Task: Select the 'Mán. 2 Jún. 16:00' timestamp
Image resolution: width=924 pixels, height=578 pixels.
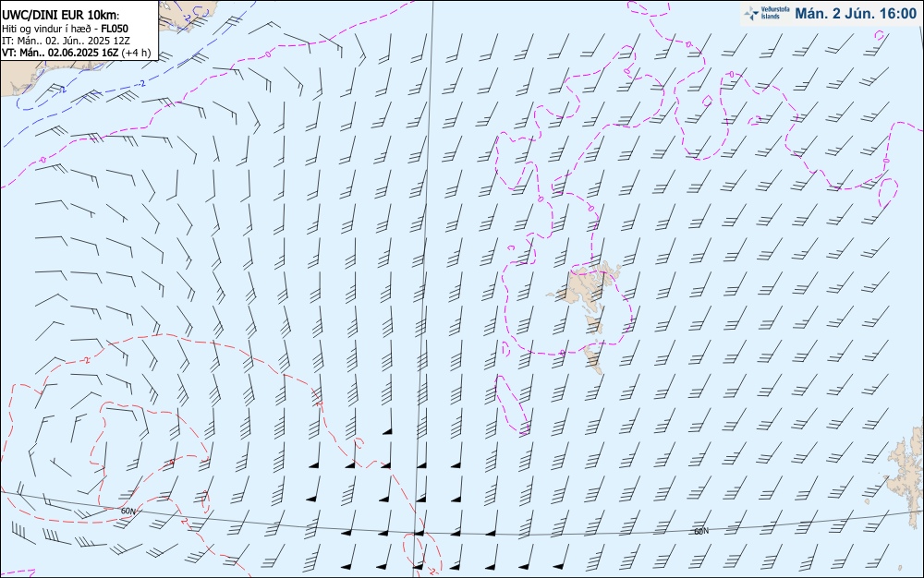Action: coord(856,14)
